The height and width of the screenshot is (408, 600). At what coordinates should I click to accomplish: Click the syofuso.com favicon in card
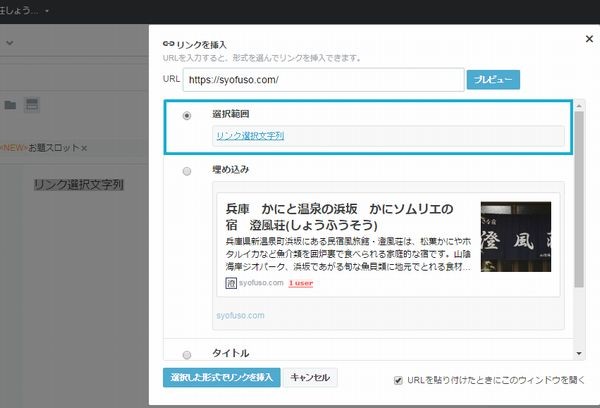pos(231,283)
